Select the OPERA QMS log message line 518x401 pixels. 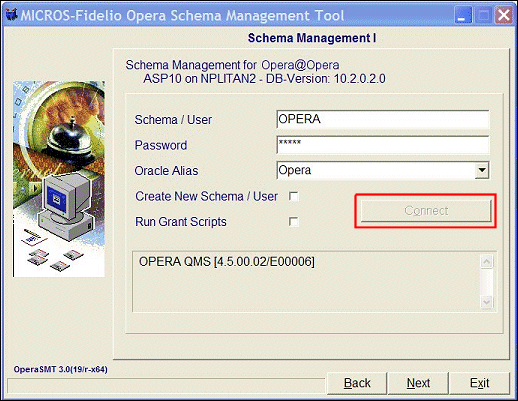[x=227, y=262]
